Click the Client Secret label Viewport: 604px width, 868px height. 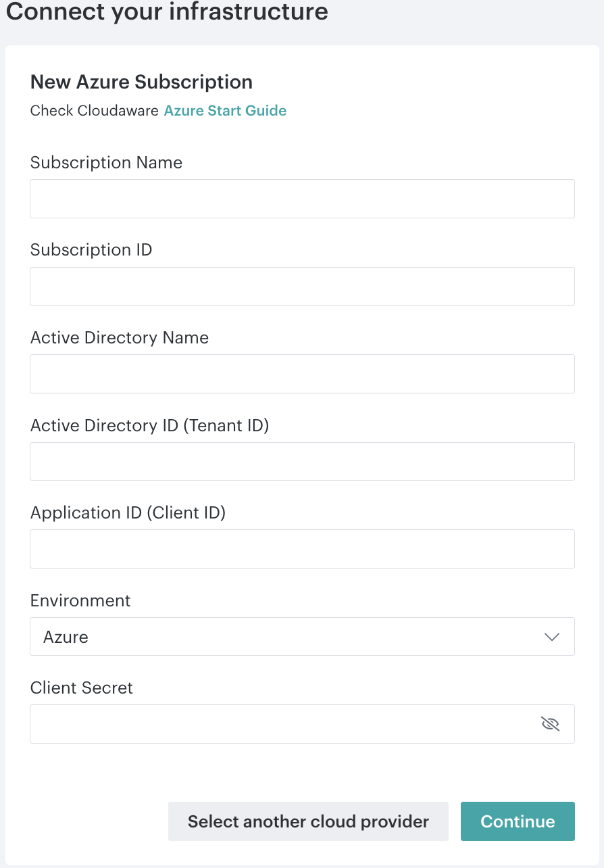pyautogui.click(x=82, y=688)
